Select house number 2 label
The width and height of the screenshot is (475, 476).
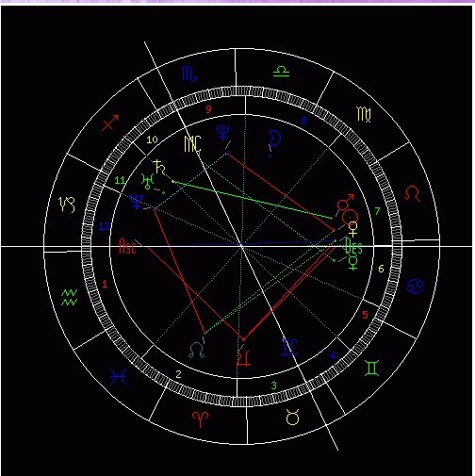click(x=178, y=374)
